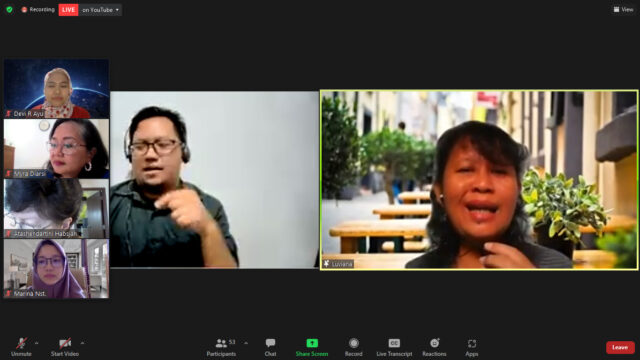This screenshot has width=640, height=360.
Task: Open the Reactions menu
Action: point(434,347)
